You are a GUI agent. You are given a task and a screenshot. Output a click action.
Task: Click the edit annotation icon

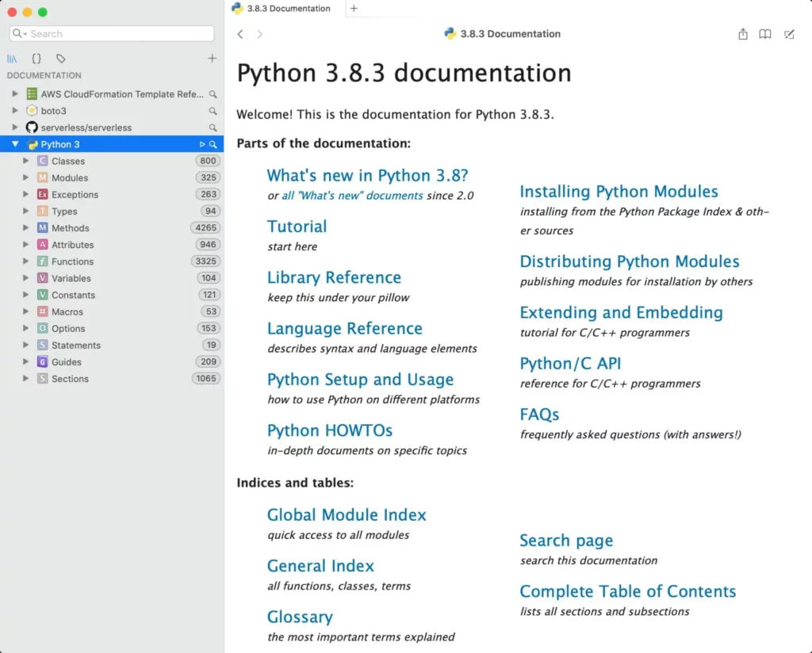789,34
